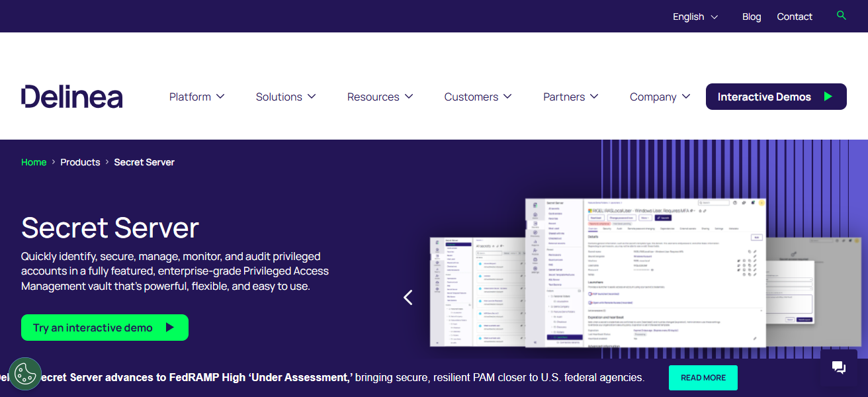This screenshot has height=397, width=868.
Task: Click the Home breadcrumb link
Action: point(34,162)
